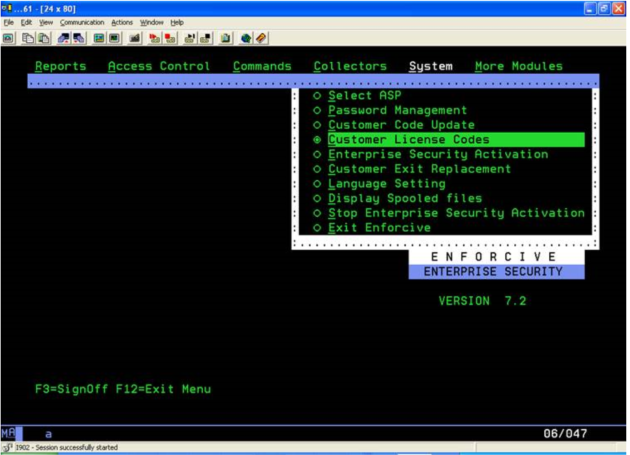The image size is (630, 455).
Task: Click the Record macro icon
Action: click(x=154, y=38)
